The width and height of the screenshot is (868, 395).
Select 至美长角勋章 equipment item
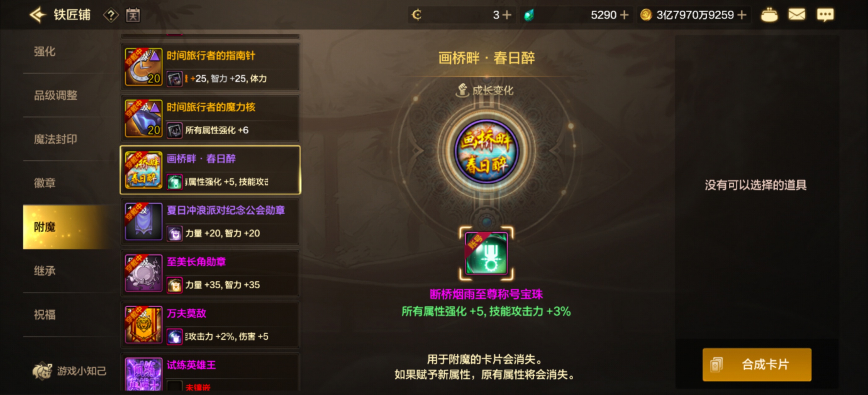click(x=210, y=273)
